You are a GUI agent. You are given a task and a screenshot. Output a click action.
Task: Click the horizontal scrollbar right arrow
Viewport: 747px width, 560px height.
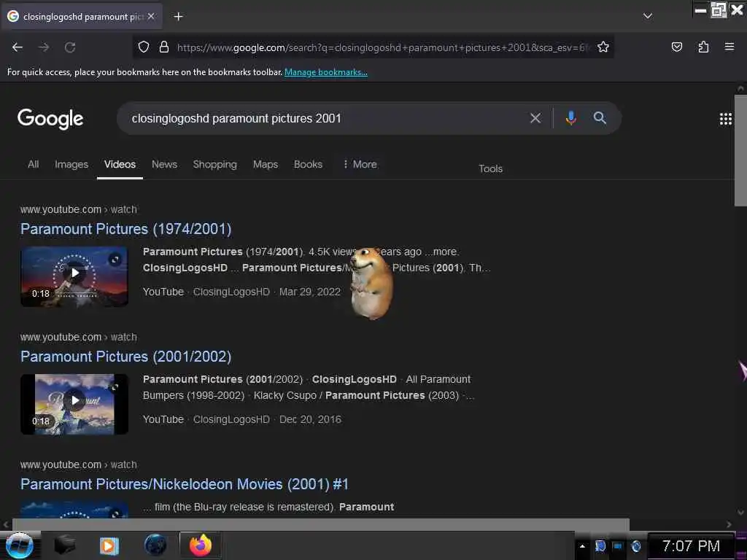coord(729,524)
